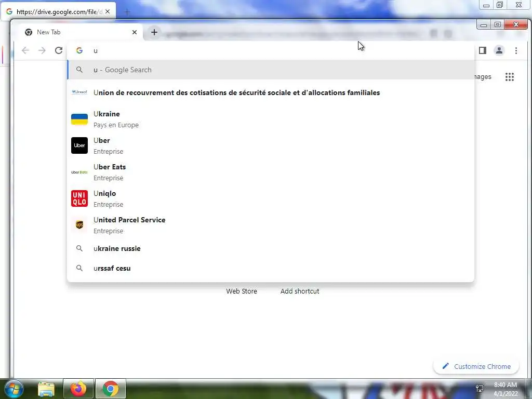Click the taskbar clock showing 8:40 AM
The height and width of the screenshot is (399, 532).
click(506, 389)
